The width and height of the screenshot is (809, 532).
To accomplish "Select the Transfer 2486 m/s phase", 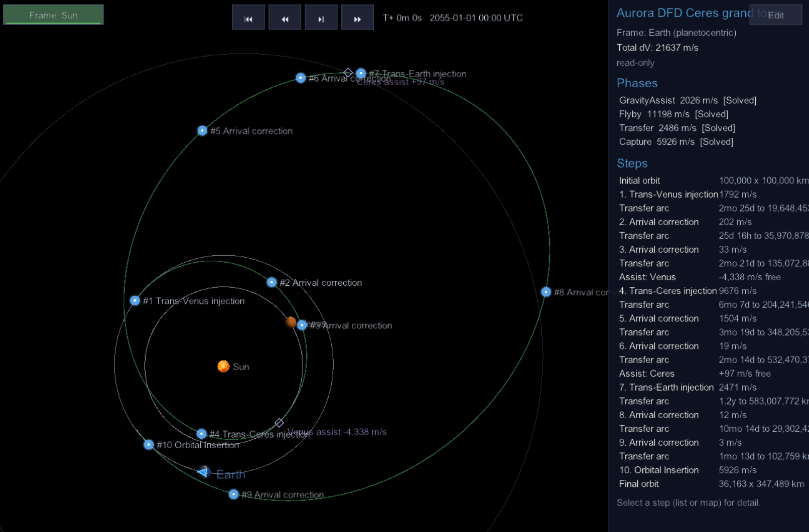I will [x=677, y=128].
